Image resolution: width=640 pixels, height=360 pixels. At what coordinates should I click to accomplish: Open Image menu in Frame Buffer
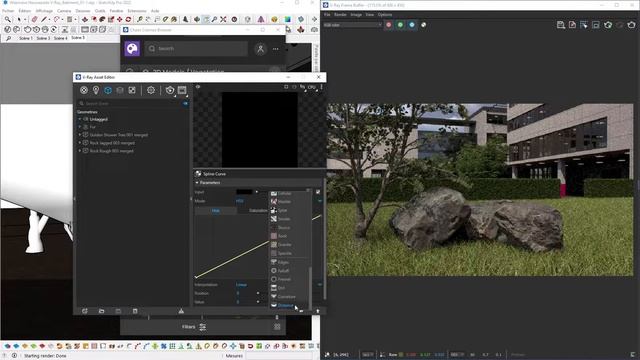pos(356,15)
